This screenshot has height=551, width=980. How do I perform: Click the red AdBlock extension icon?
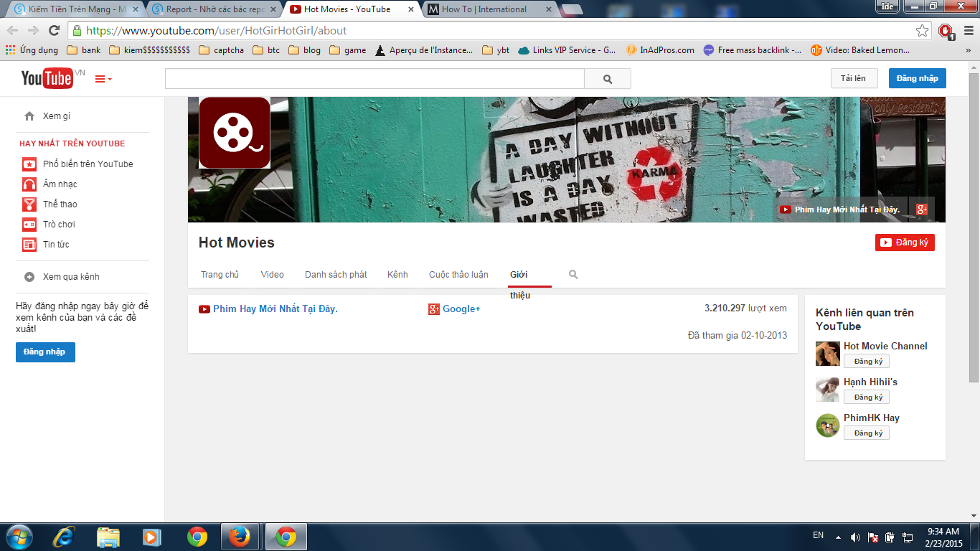coord(946,31)
